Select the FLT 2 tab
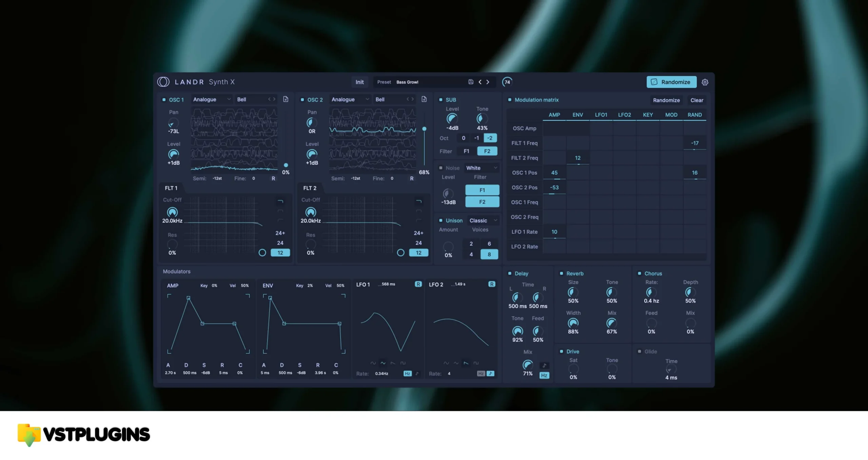Screen dimensions: 868x460 pos(310,188)
